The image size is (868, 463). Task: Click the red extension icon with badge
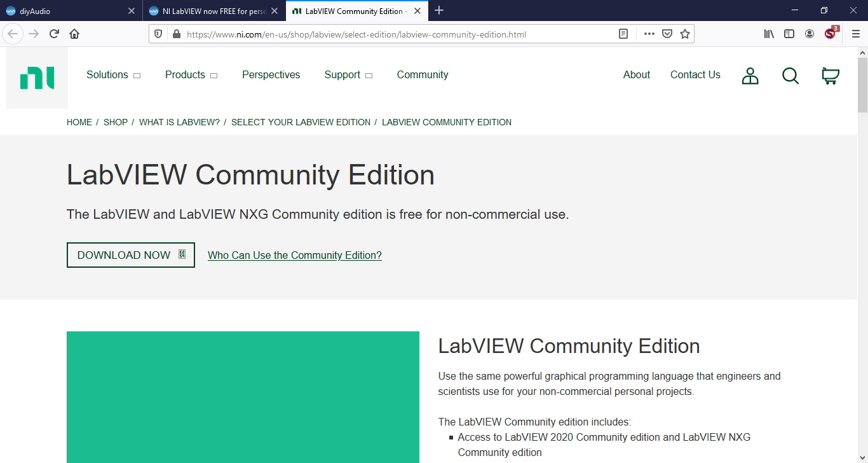coord(831,33)
